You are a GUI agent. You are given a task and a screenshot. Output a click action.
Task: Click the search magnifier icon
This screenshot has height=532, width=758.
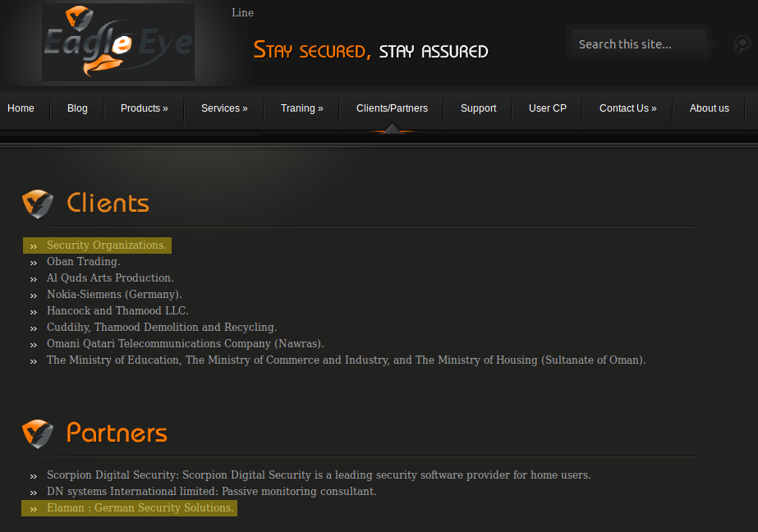tap(742, 44)
